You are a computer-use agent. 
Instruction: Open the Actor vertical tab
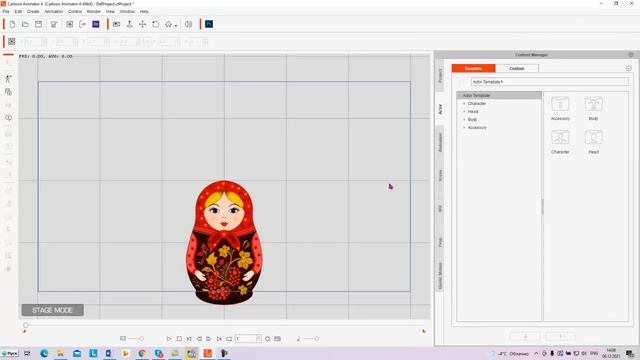440,109
